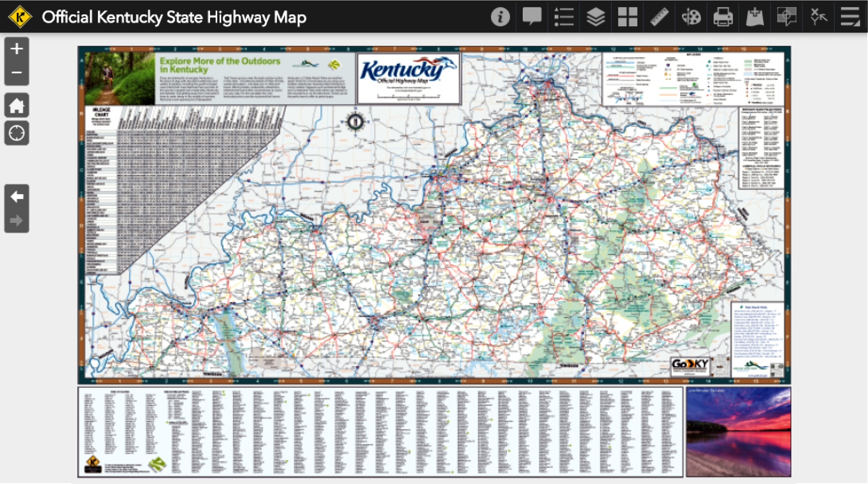Open the feedback comment widget
This screenshot has height=484, width=868.
click(531, 17)
